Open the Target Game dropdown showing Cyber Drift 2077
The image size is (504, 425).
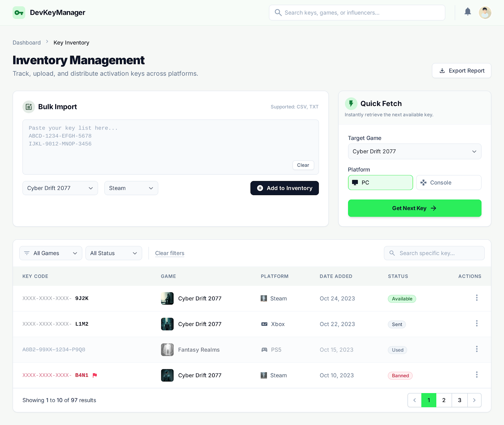(x=414, y=151)
